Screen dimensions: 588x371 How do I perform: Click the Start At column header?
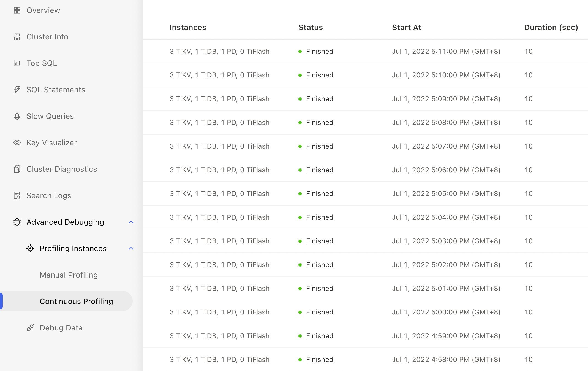(407, 27)
